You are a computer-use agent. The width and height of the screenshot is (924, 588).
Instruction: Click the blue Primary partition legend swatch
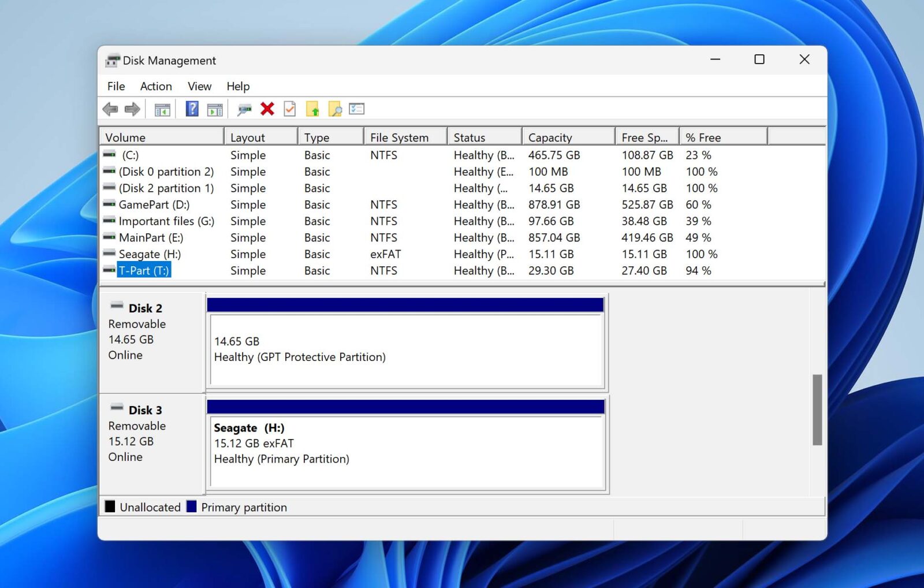pyautogui.click(x=191, y=507)
